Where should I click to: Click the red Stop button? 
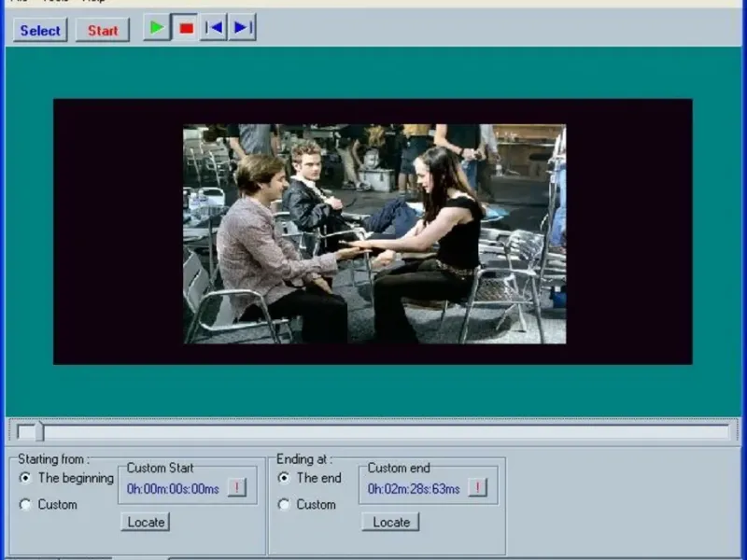186,28
